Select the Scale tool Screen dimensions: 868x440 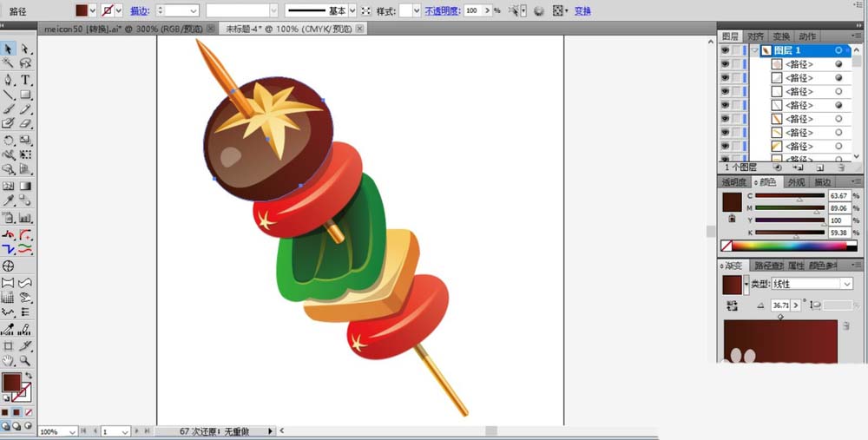pos(25,141)
